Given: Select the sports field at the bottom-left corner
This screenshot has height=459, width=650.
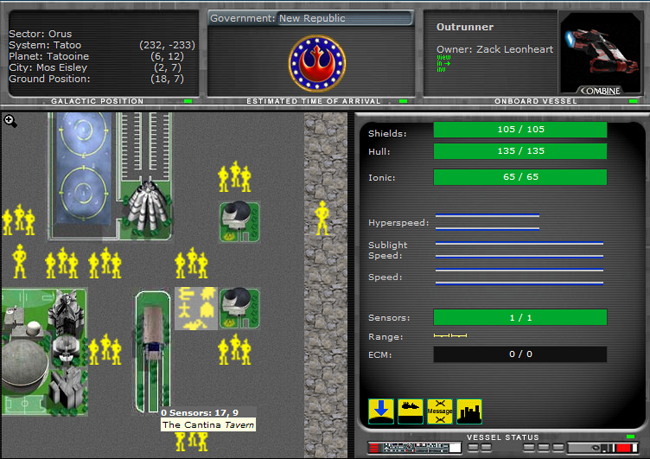Looking at the screenshot, I should (x=24, y=403).
